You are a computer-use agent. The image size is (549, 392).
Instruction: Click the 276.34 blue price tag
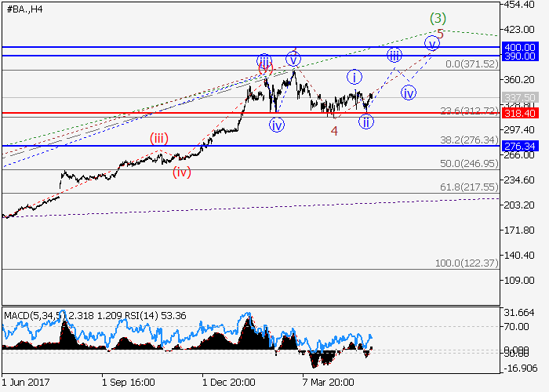520,146
